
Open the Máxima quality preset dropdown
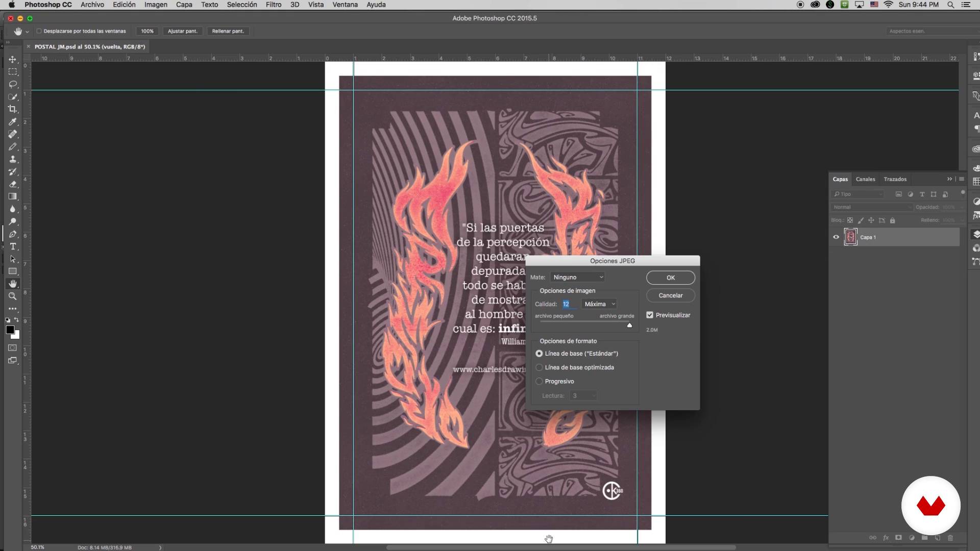tap(599, 304)
